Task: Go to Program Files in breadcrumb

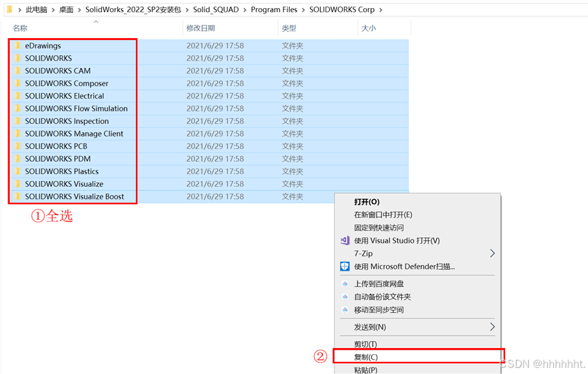Action: pyautogui.click(x=274, y=10)
